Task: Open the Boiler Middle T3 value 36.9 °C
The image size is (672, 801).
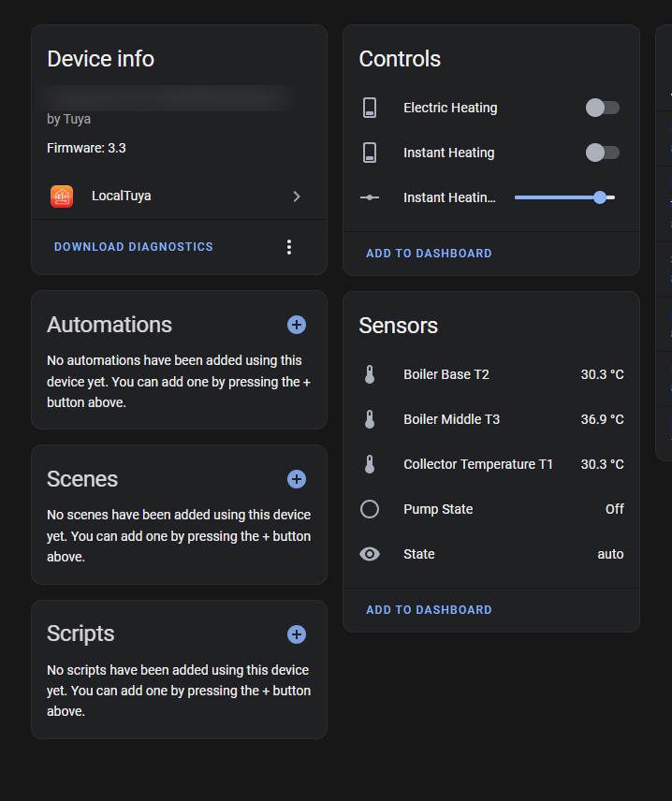Action: pyautogui.click(x=602, y=419)
